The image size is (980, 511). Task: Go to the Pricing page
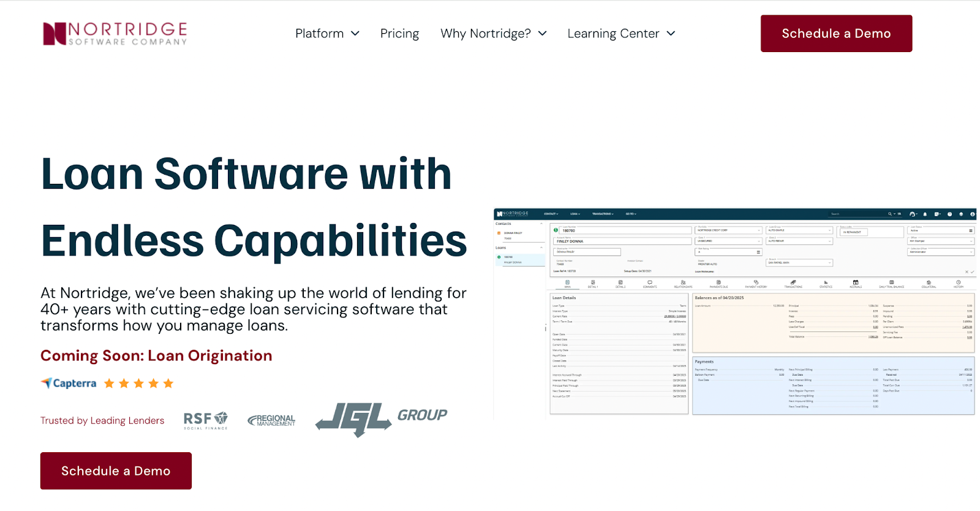399,34
